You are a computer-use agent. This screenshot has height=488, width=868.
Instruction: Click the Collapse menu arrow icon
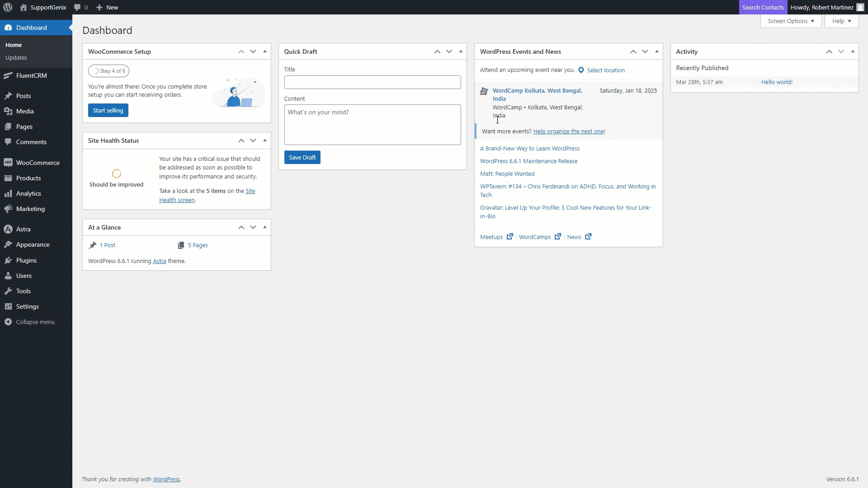pos(8,322)
